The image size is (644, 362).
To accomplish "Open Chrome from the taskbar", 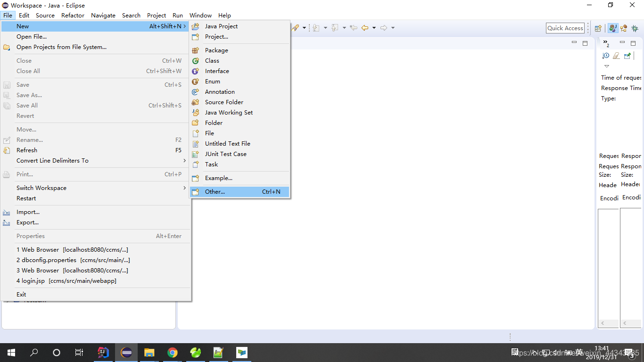I will point(173,352).
